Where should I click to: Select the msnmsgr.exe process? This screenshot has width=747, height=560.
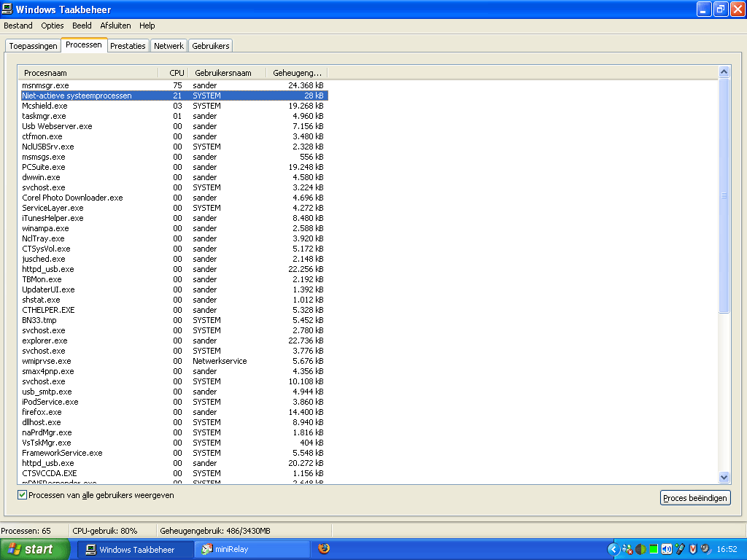pyautogui.click(x=174, y=85)
